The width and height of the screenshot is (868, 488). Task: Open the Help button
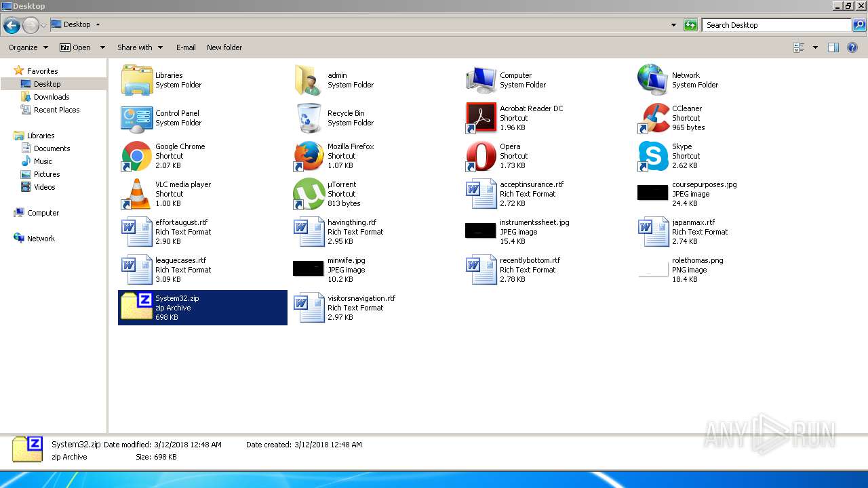[x=853, y=47]
